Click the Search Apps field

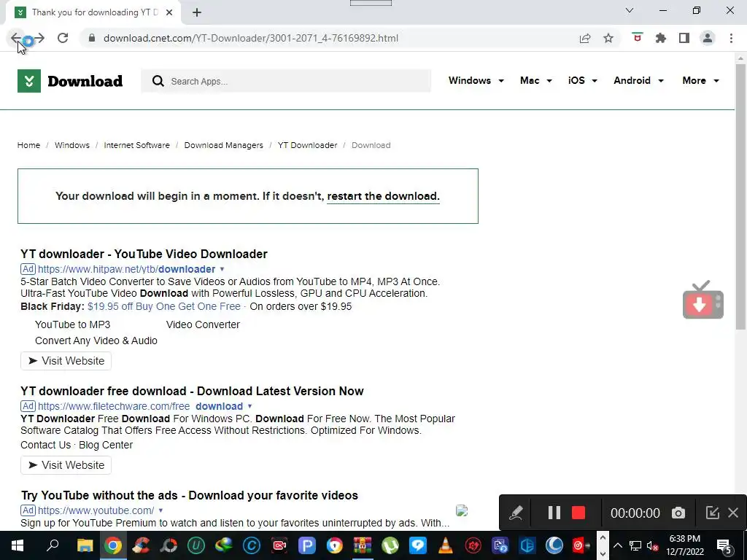pyautogui.click(x=286, y=81)
